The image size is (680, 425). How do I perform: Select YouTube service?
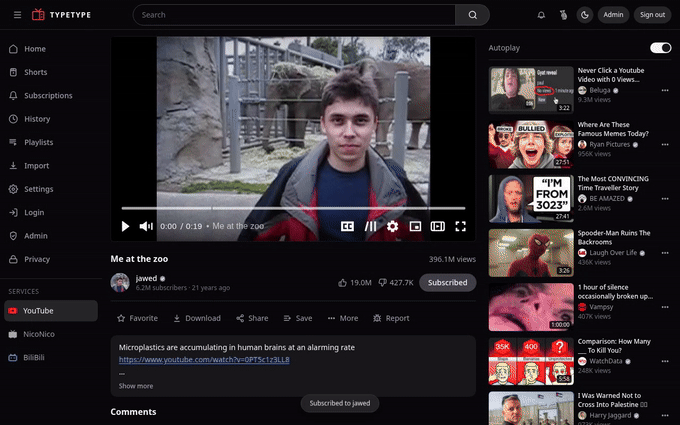click(x=51, y=311)
